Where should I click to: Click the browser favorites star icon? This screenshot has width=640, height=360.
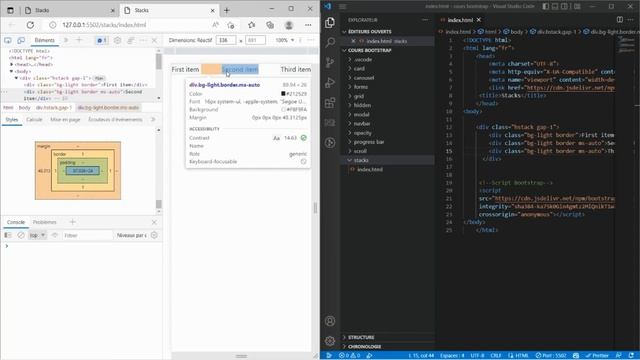251,25
